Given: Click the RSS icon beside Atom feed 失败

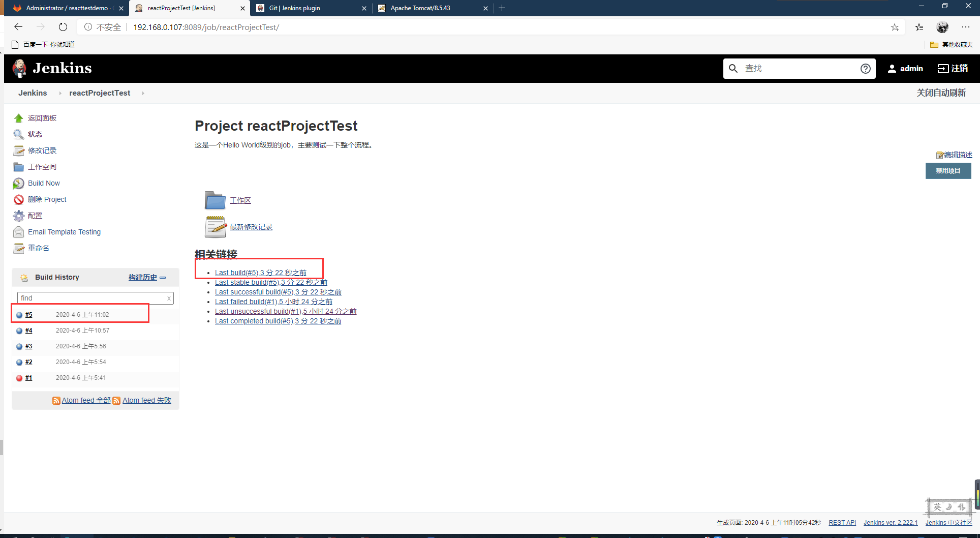Looking at the screenshot, I should pyautogui.click(x=116, y=401).
